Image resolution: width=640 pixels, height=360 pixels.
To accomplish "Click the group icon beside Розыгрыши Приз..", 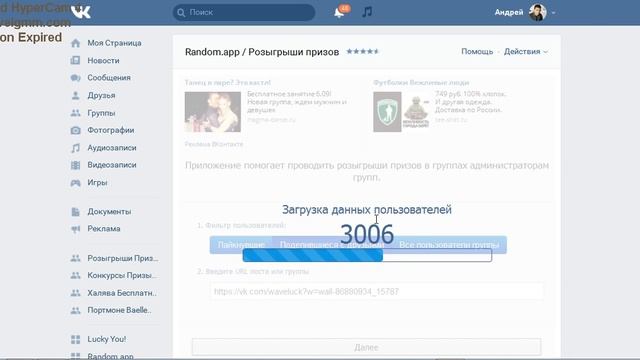I will pyautogui.click(x=76, y=258).
